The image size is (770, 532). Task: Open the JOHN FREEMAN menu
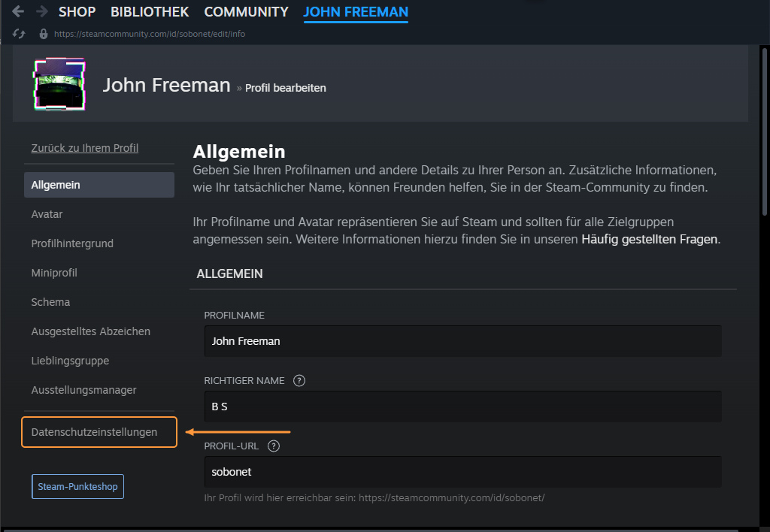[356, 12]
